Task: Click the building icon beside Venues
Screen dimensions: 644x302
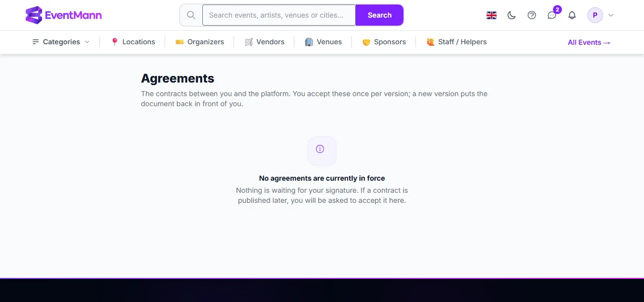Action: point(309,42)
